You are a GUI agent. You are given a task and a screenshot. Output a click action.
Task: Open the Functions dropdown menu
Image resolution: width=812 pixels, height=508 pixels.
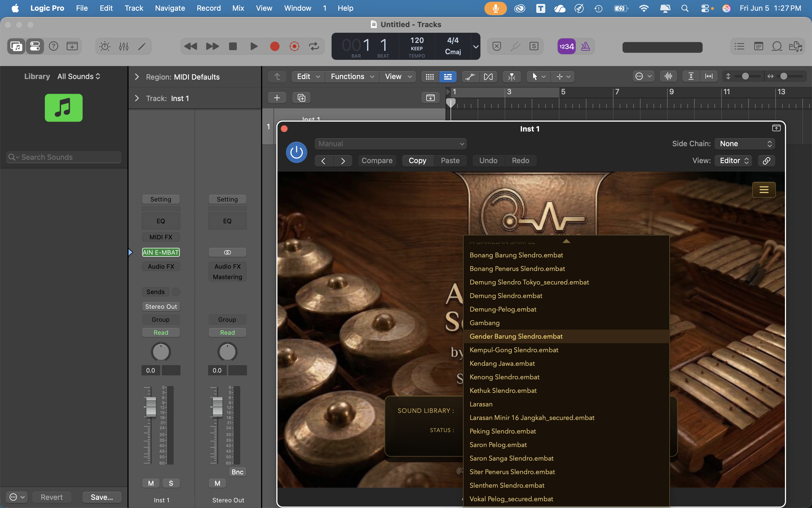coord(352,76)
